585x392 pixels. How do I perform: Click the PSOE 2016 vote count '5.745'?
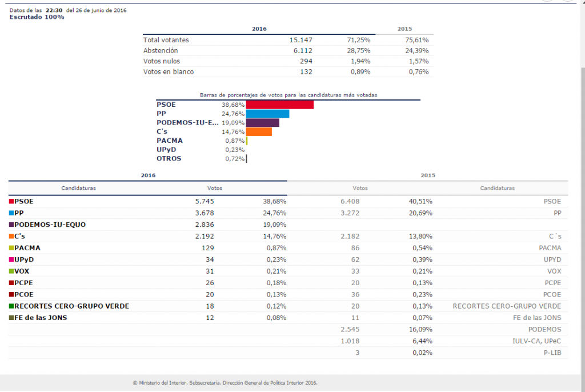pyautogui.click(x=205, y=202)
